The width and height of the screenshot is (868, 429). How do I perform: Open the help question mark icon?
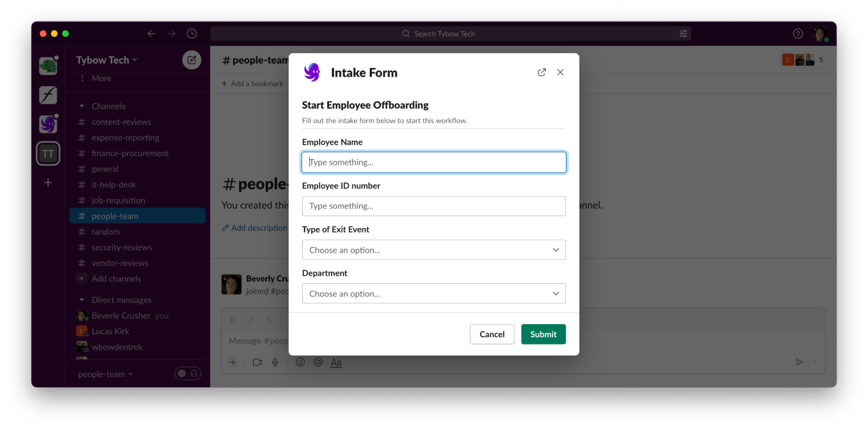798,33
